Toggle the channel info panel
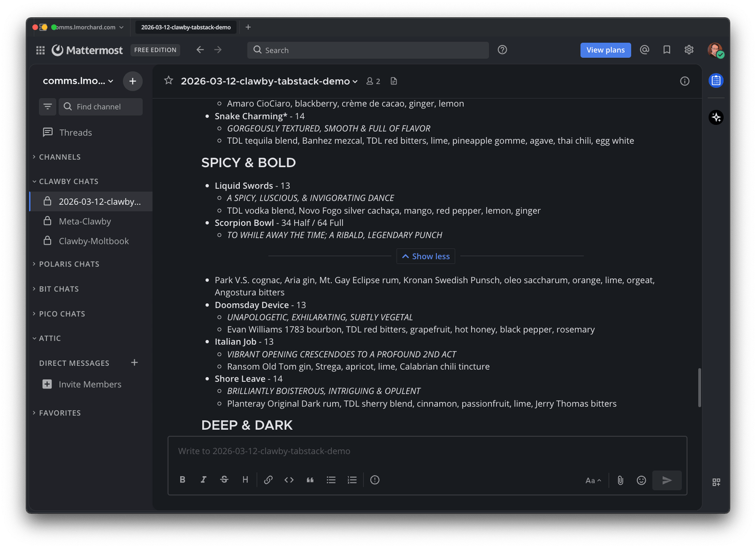Image resolution: width=756 pixels, height=548 pixels. click(685, 81)
